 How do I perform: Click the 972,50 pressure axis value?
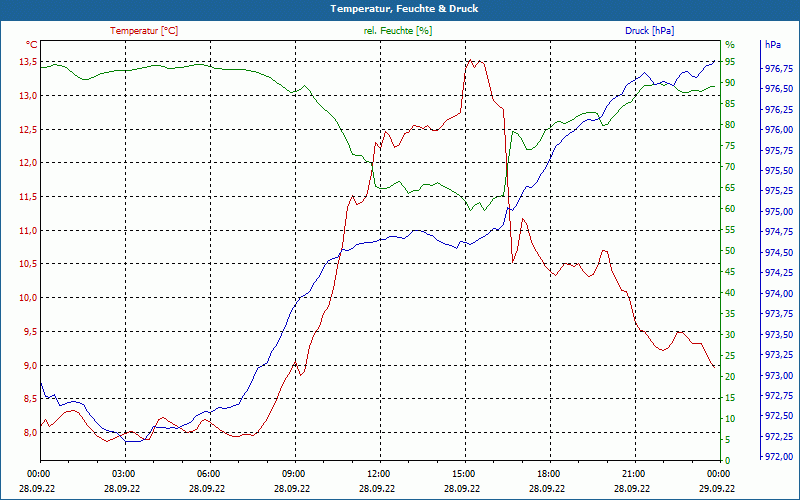point(780,416)
